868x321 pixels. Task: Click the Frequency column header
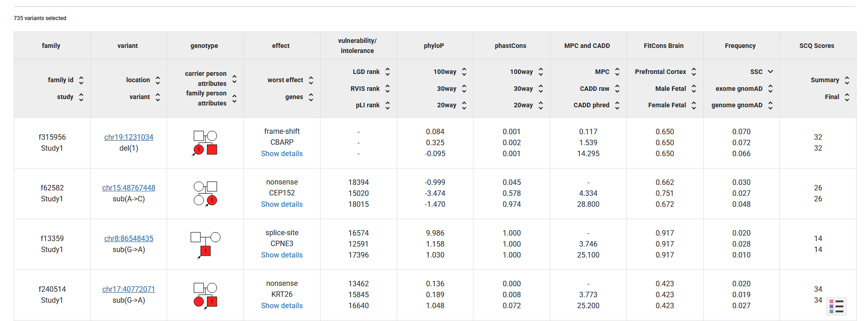[x=740, y=46]
